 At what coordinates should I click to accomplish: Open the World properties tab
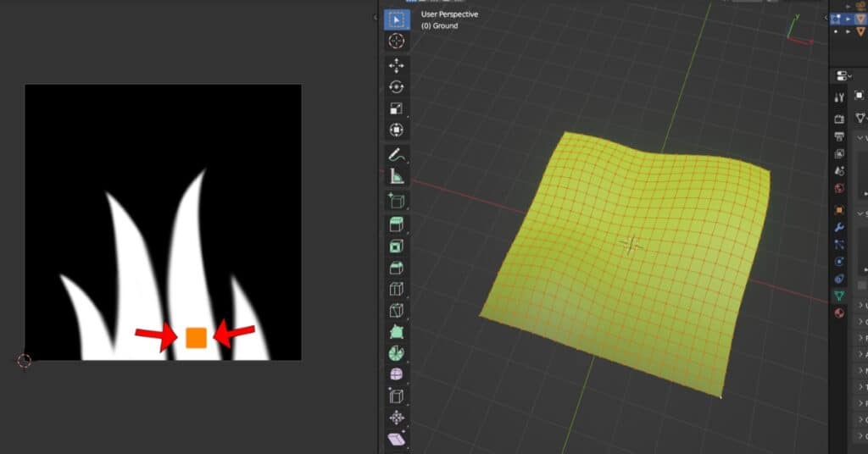[x=839, y=189]
